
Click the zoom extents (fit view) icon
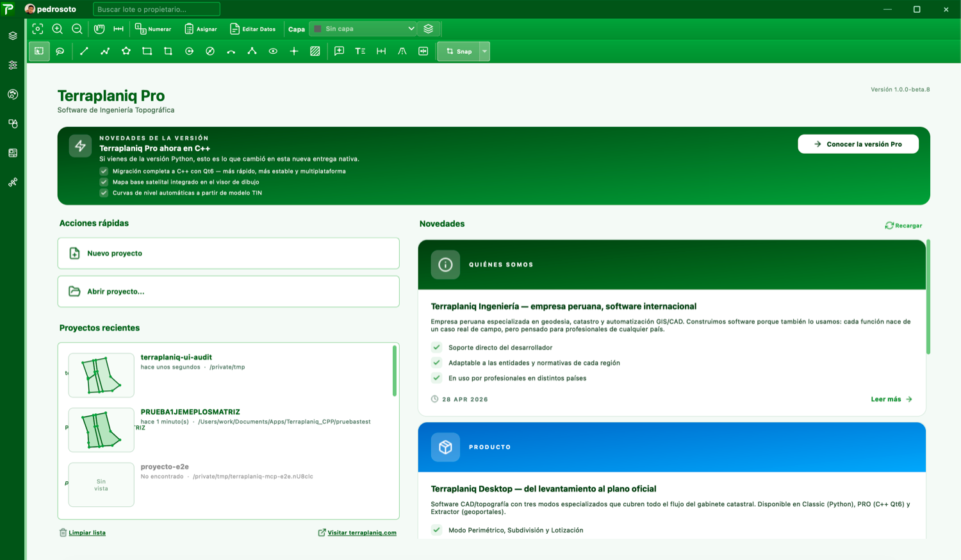(38, 29)
